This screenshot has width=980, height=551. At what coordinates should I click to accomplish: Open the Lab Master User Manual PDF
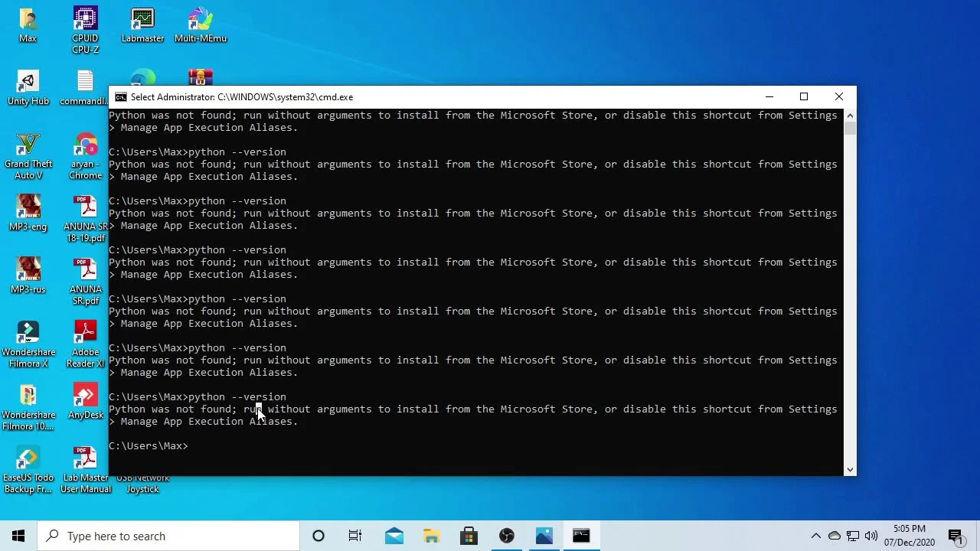pos(85,470)
